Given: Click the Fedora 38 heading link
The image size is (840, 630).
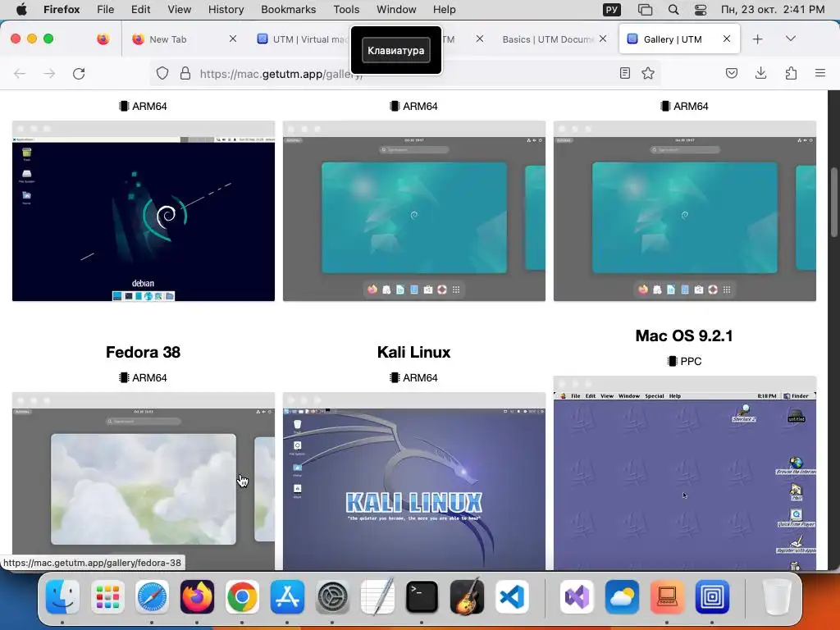Looking at the screenshot, I should [x=143, y=352].
